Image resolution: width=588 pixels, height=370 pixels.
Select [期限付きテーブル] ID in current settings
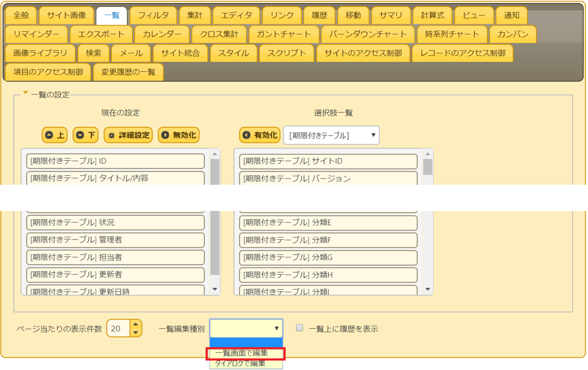coord(115,161)
